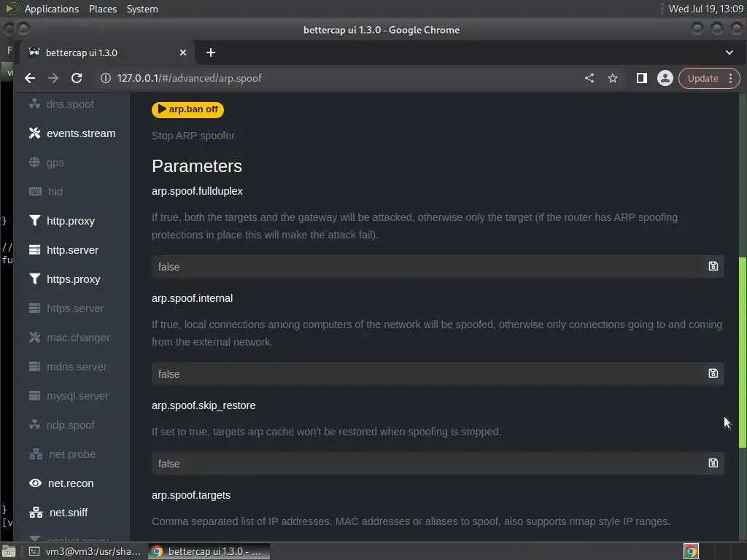The image size is (747, 560).
Task: Click the arp.spoof.targets label
Action: [191, 495]
